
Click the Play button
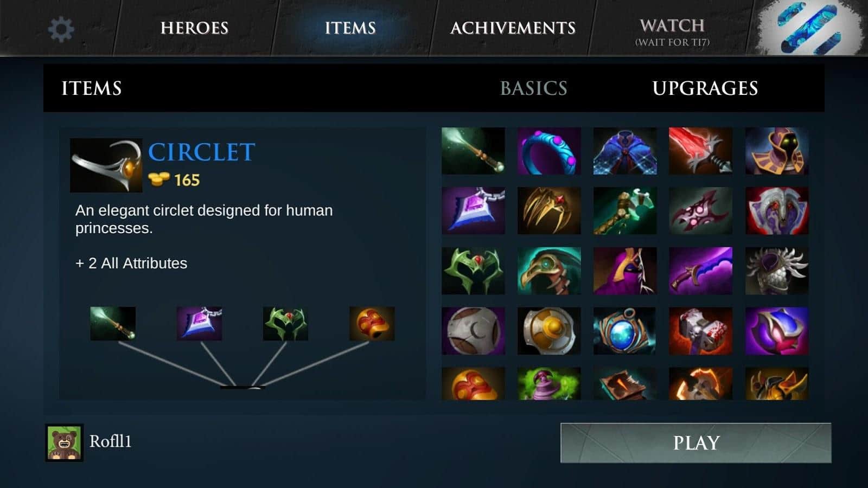(695, 442)
